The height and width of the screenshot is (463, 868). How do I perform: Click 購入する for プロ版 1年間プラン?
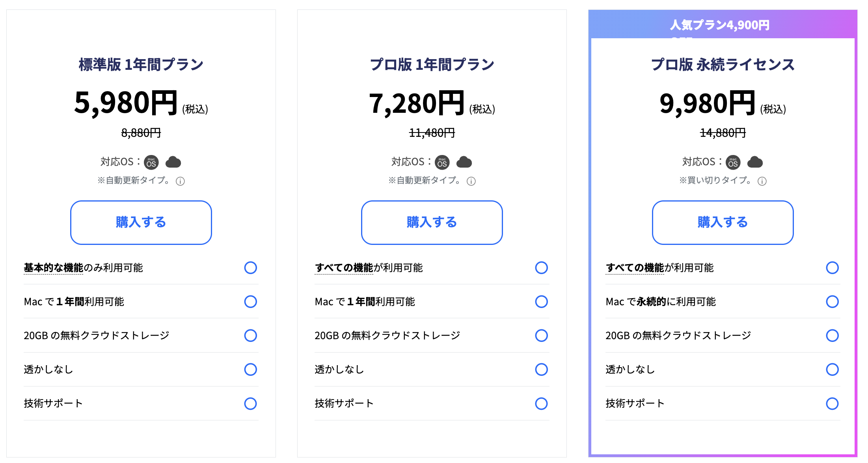(x=432, y=222)
